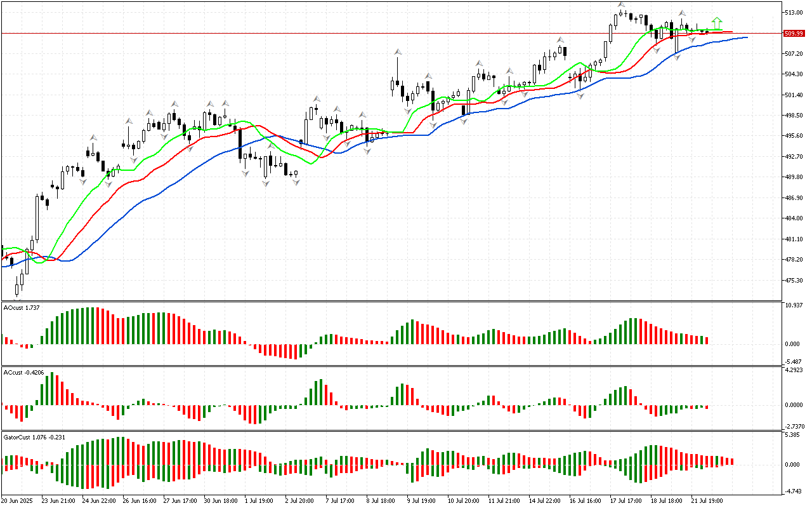Click the 14 Jul 22:00 time label
The image size is (812, 508).
tap(545, 501)
